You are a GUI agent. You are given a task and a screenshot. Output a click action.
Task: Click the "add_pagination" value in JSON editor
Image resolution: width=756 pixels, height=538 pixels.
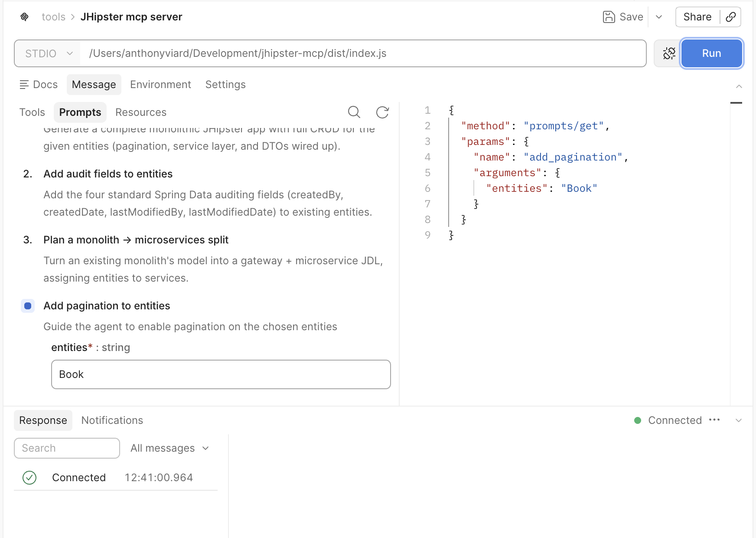(x=573, y=157)
